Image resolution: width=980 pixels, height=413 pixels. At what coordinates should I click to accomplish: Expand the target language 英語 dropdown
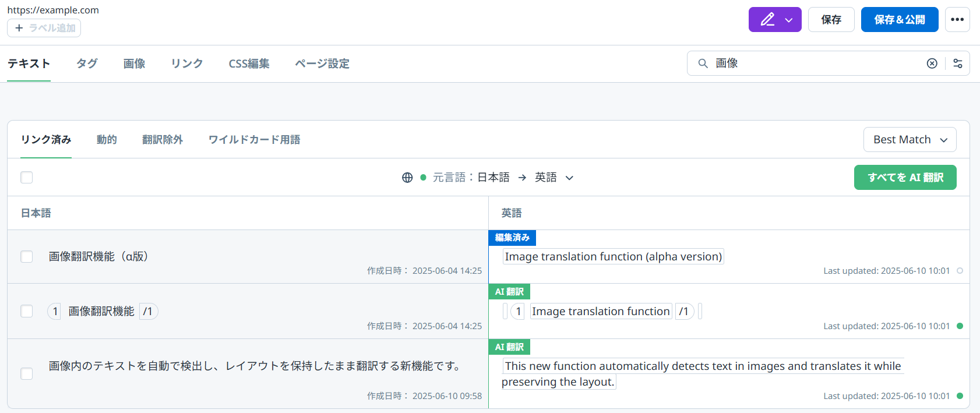569,178
